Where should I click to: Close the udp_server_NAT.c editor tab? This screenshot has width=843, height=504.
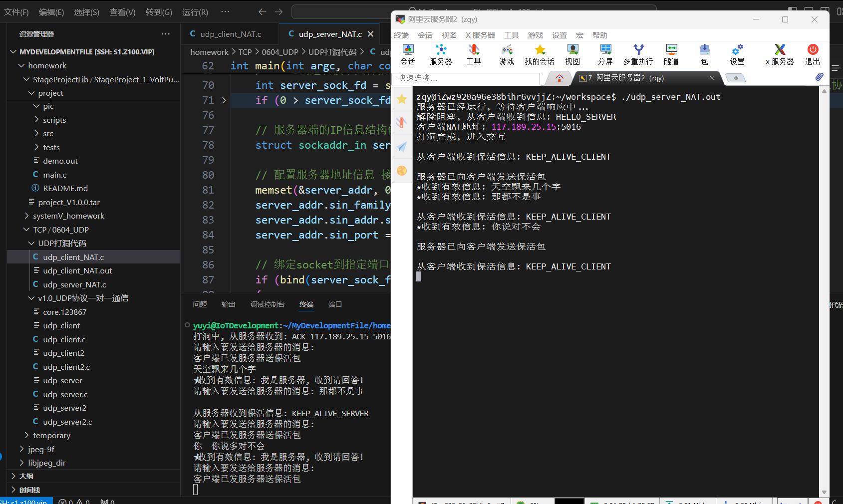[x=370, y=34]
